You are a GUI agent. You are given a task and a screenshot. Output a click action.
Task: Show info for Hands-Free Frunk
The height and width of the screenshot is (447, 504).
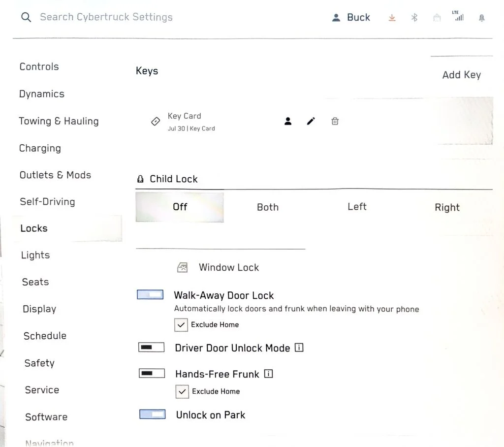pos(268,374)
